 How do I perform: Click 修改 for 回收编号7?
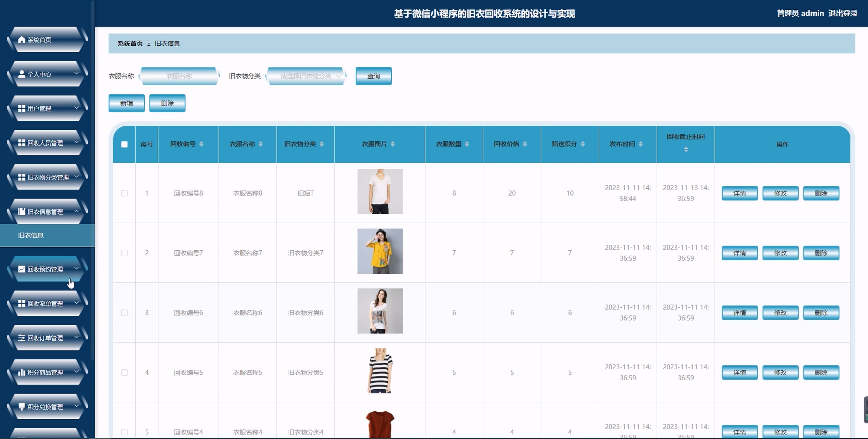pyautogui.click(x=781, y=253)
